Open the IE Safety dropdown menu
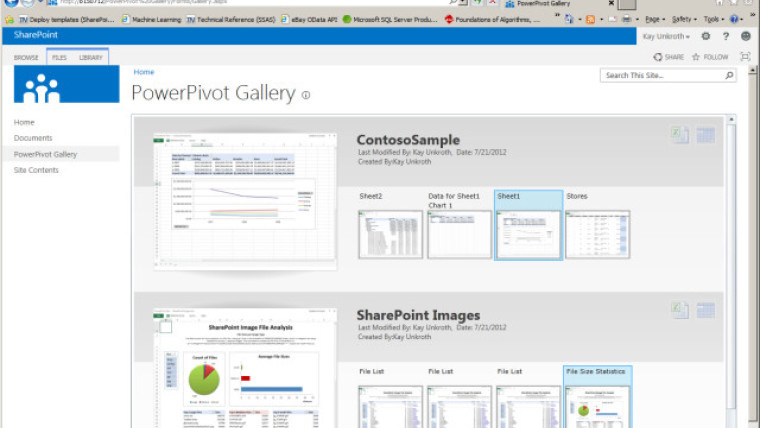 [x=684, y=19]
